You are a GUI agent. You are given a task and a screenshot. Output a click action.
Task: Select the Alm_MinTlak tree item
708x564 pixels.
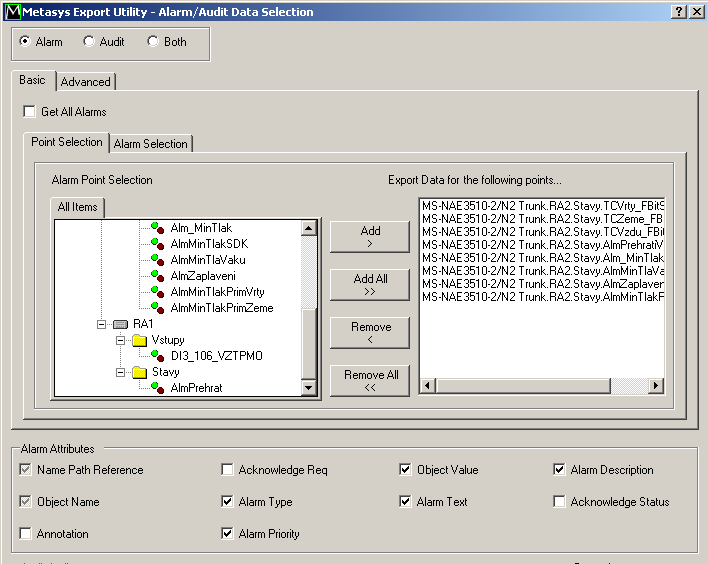(x=201, y=228)
